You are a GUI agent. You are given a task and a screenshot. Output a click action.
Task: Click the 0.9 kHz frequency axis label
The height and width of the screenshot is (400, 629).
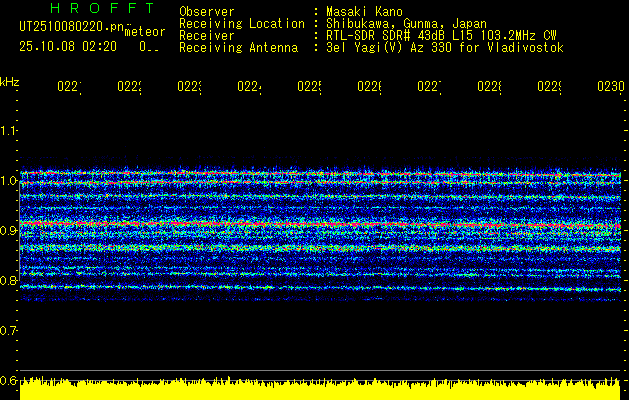tap(9, 231)
